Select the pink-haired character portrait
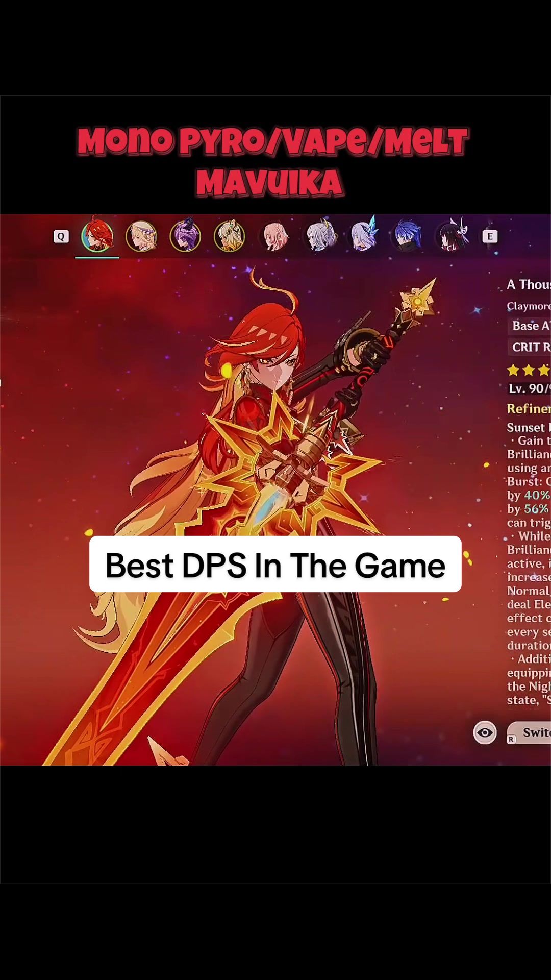Viewport: 551px width, 980px height. coord(275,236)
